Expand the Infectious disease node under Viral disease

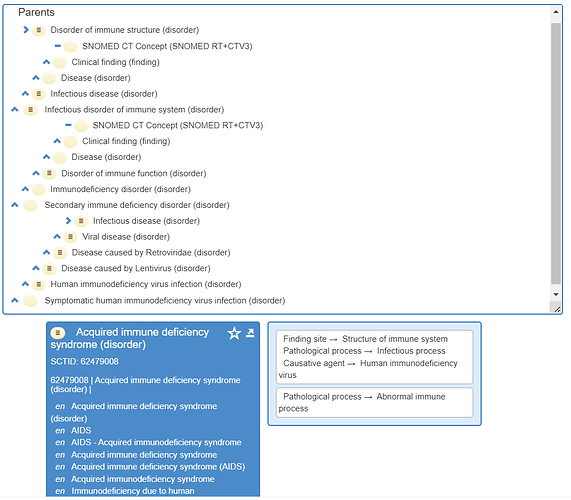(x=68, y=221)
